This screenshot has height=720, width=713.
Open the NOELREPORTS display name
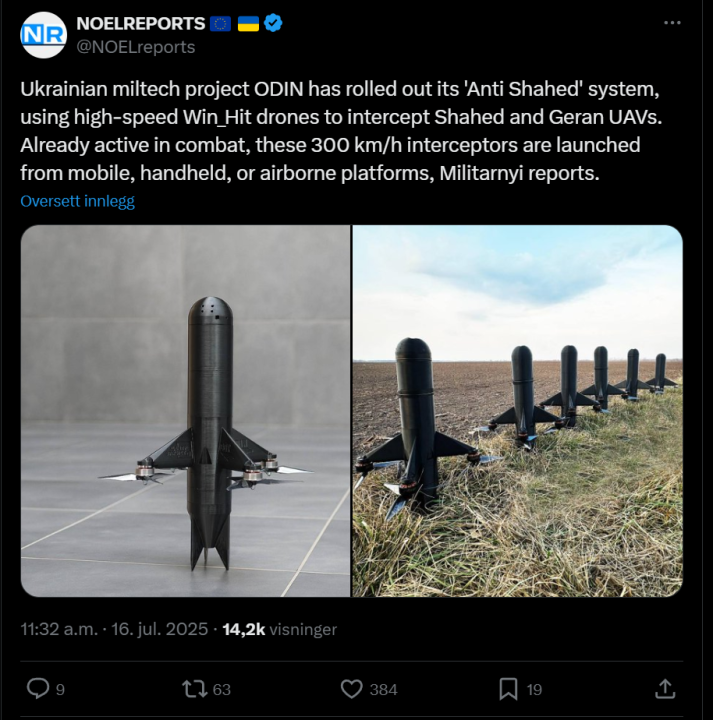click(x=140, y=22)
